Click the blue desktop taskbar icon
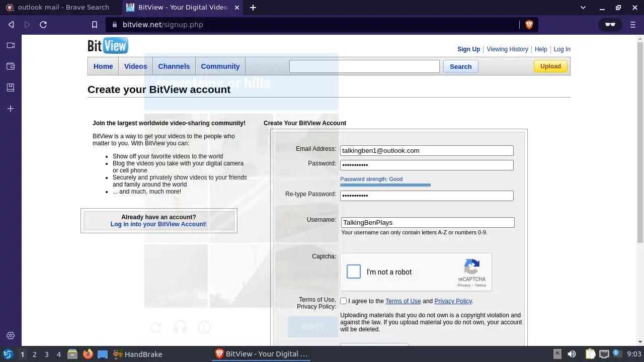Screen dimensions: 644x362 coord(103,354)
